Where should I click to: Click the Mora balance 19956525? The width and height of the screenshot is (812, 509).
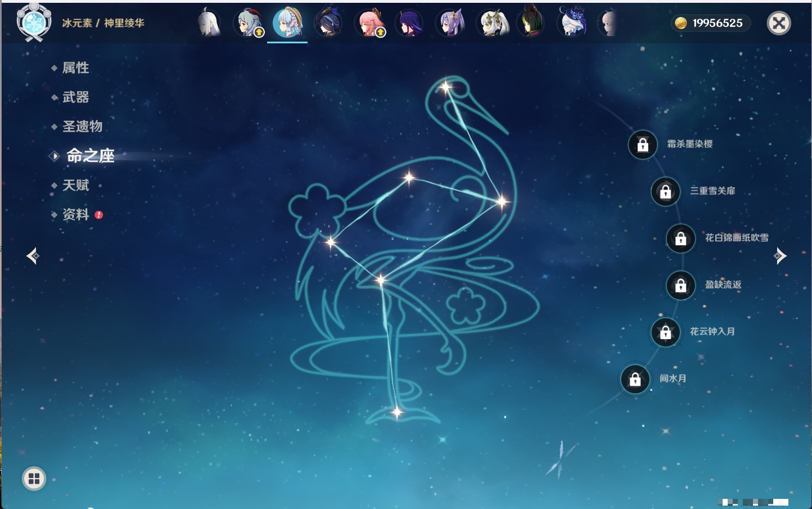coord(718,23)
